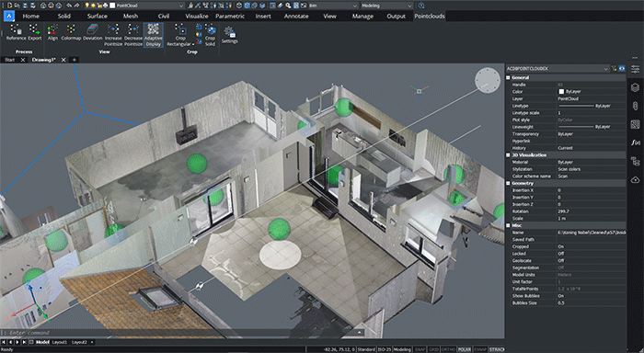644x353 pixels.
Task: Open the Layers panel from right sidebar
Action: tap(635, 87)
